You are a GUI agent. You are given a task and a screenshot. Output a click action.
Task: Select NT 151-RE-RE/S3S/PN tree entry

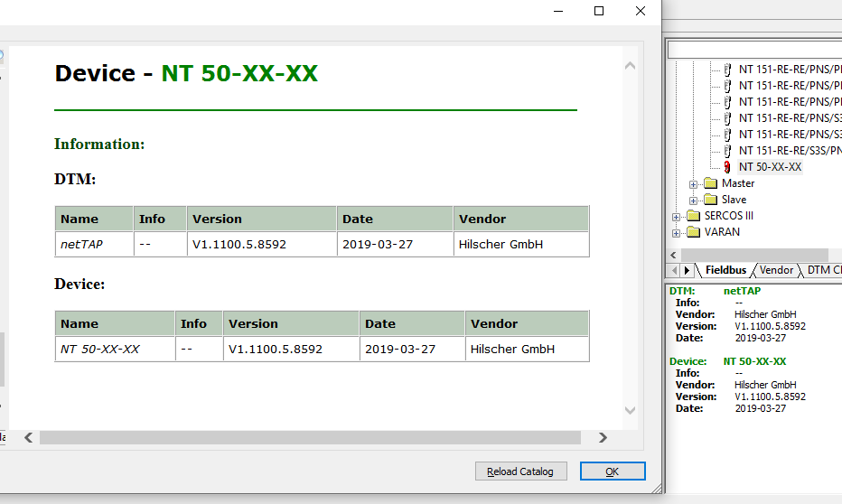[790, 151]
